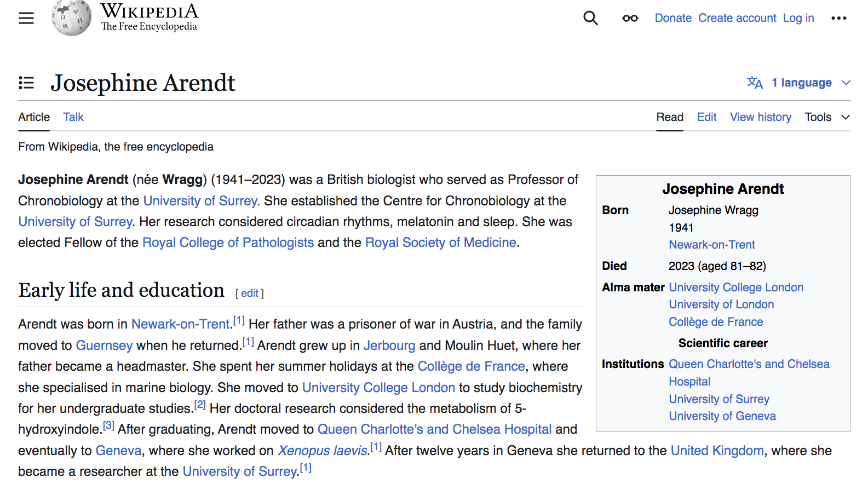Open the United Kingdom link

[717, 451]
